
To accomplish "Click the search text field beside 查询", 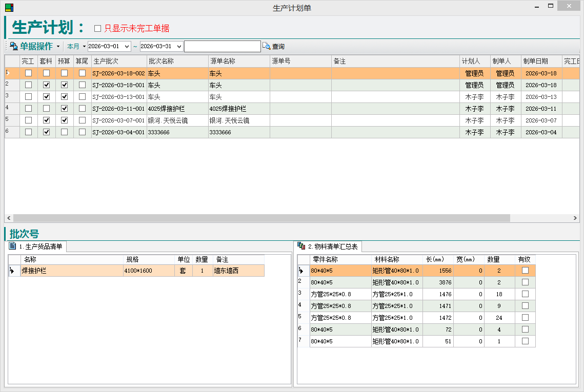I will point(222,47).
